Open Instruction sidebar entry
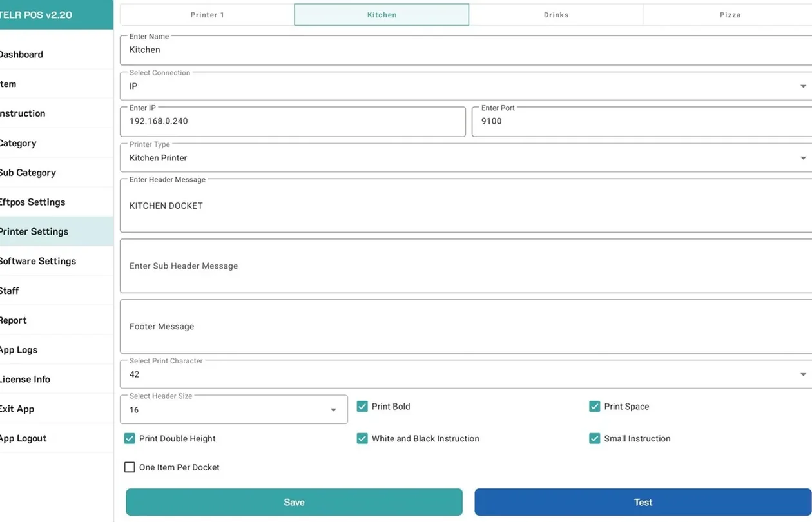The height and width of the screenshot is (522, 812). [56, 113]
